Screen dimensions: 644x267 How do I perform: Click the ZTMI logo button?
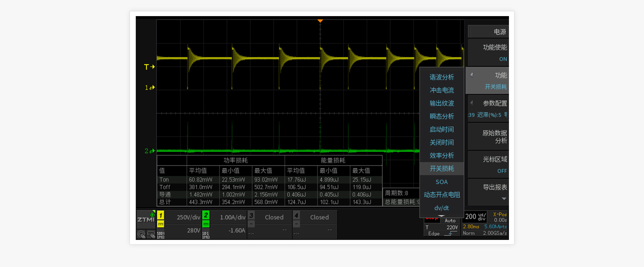146,219
